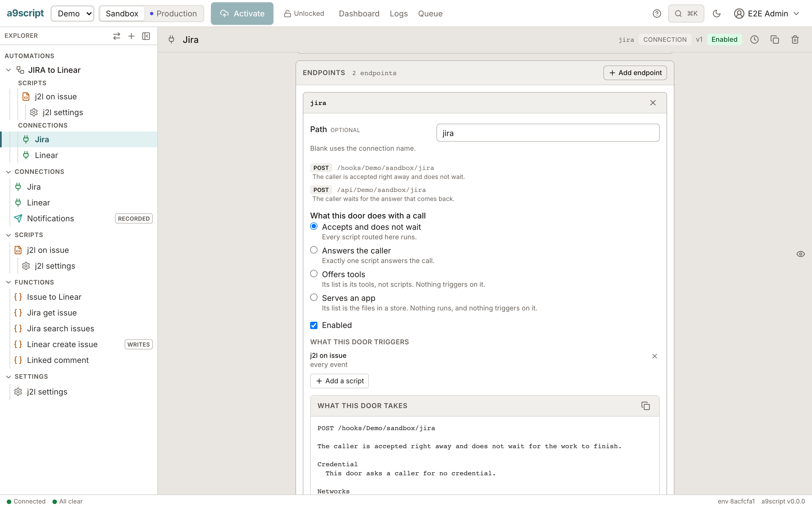Click the swap arrows icon in Explorer
Viewport: 812px width, 508px height.
tap(116, 36)
